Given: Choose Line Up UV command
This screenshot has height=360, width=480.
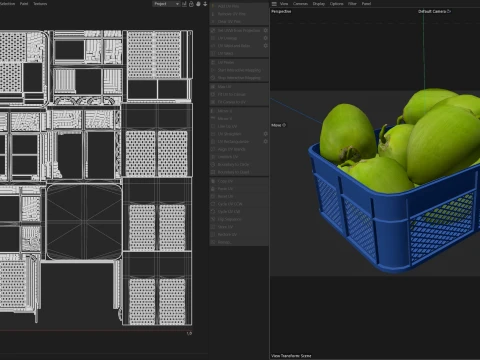Looking at the screenshot, I should point(239,126).
